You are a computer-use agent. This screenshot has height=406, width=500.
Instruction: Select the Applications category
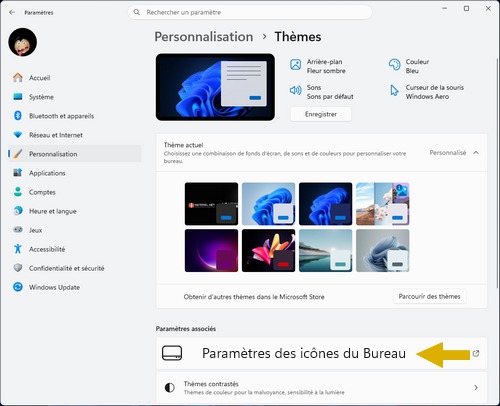(75, 173)
